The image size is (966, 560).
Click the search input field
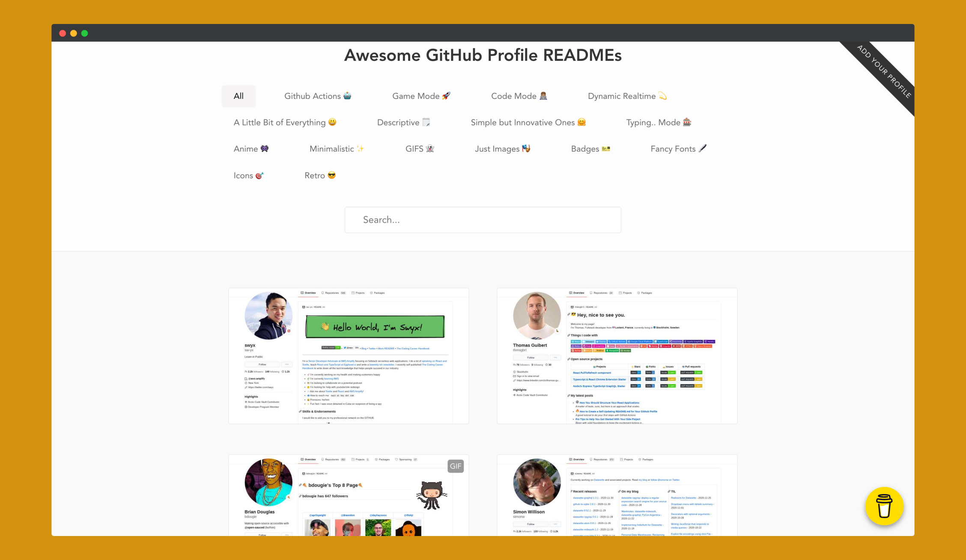[483, 219]
